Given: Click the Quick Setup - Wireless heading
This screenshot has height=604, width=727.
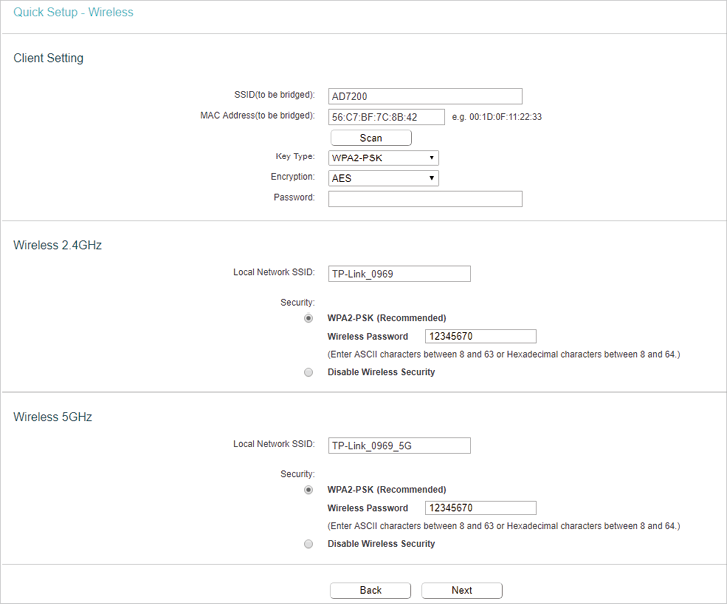Looking at the screenshot, I should pyautogui.click(x=73, y=12).
